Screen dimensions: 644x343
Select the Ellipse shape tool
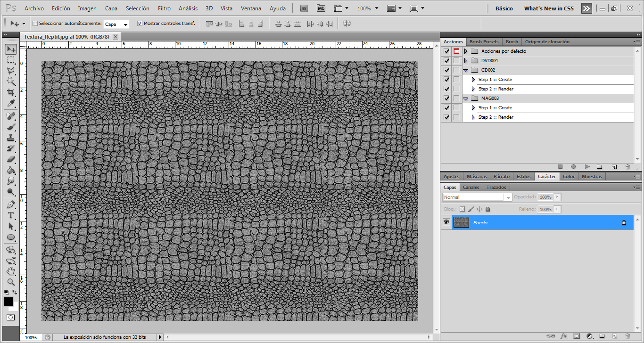pyautogui.click(x=11, y=237)
